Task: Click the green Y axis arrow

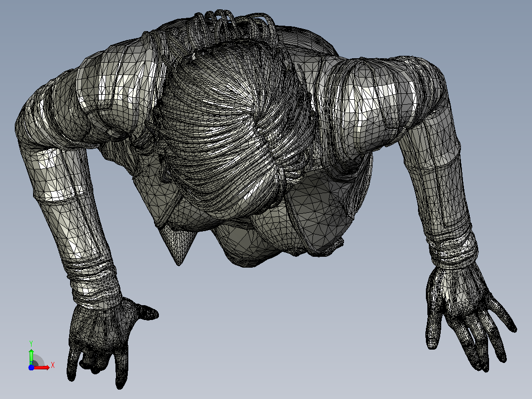Action: (31, 356)
